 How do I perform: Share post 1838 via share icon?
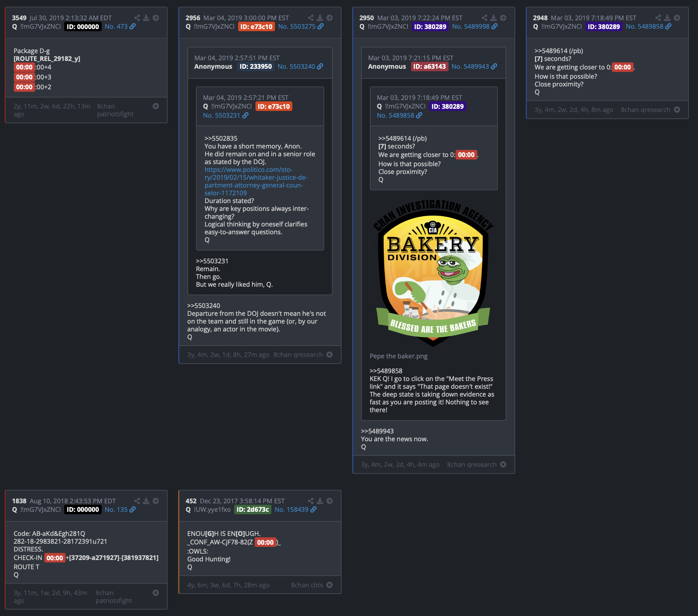click(x=137, y=501)
